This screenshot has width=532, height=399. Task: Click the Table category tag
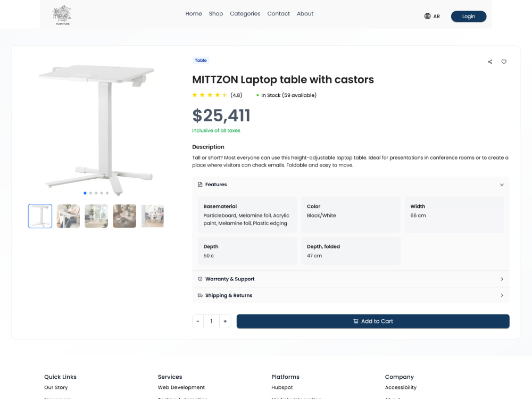click(x=201, y=61)
